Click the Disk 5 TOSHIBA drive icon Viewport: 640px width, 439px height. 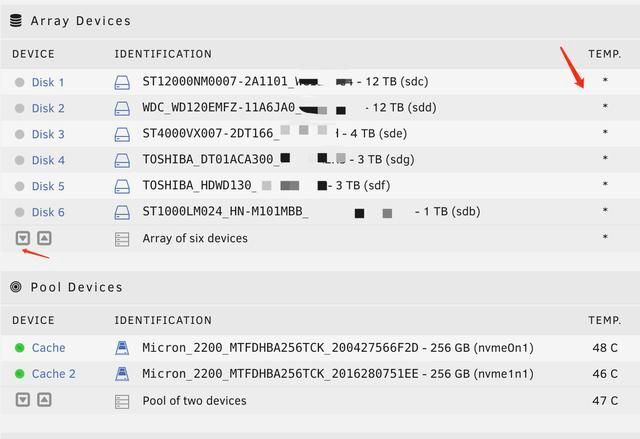click(122, 186)
